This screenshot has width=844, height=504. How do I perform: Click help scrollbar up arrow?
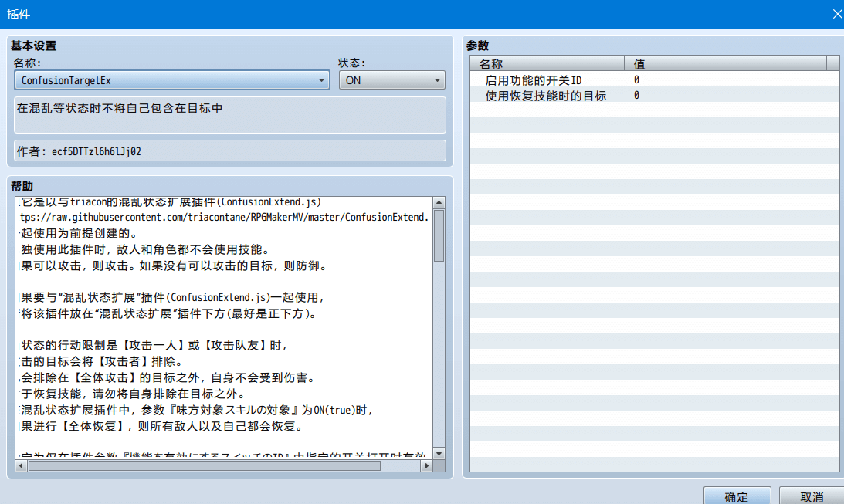(439, 202)
